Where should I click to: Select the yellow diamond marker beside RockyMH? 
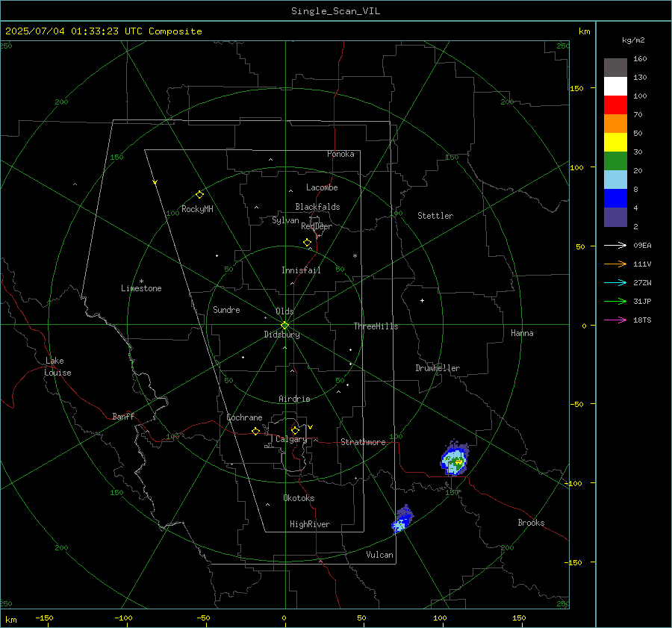tap(199, 195)
